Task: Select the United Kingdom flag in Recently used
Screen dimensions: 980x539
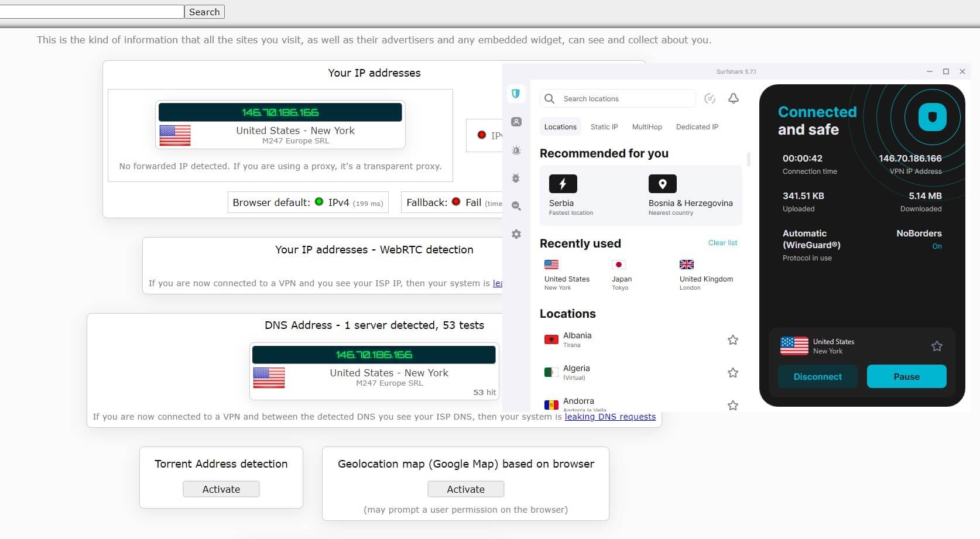Action: coord(687,265)
